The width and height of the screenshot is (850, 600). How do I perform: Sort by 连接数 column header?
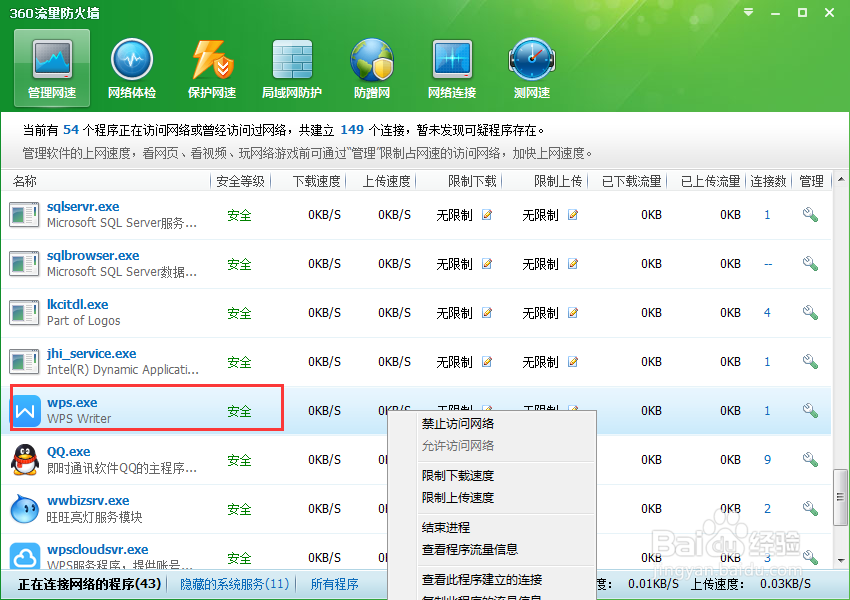[768, 181]
